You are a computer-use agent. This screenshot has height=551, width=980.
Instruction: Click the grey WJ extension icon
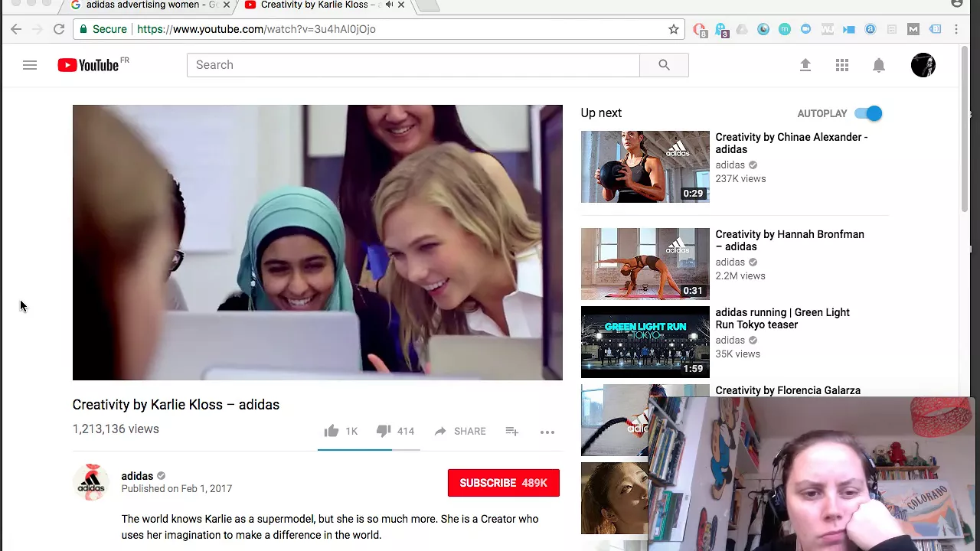tap(828, 29)
